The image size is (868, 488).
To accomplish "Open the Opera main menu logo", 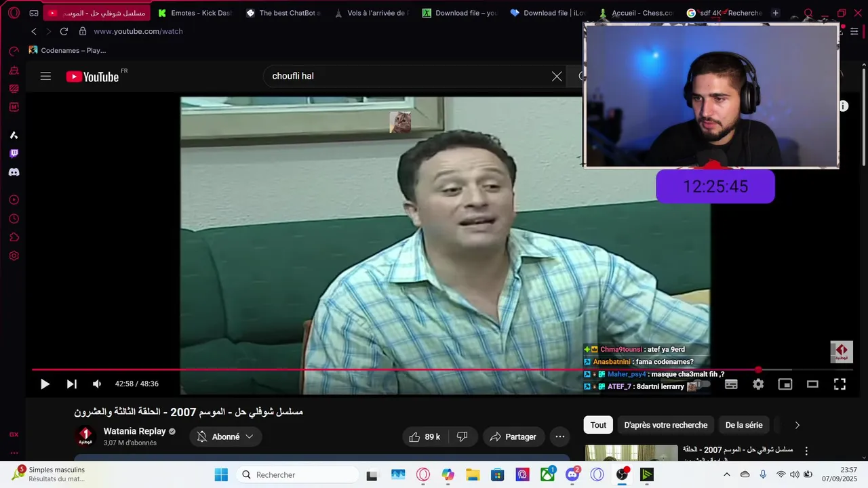I will coord(14,13).
